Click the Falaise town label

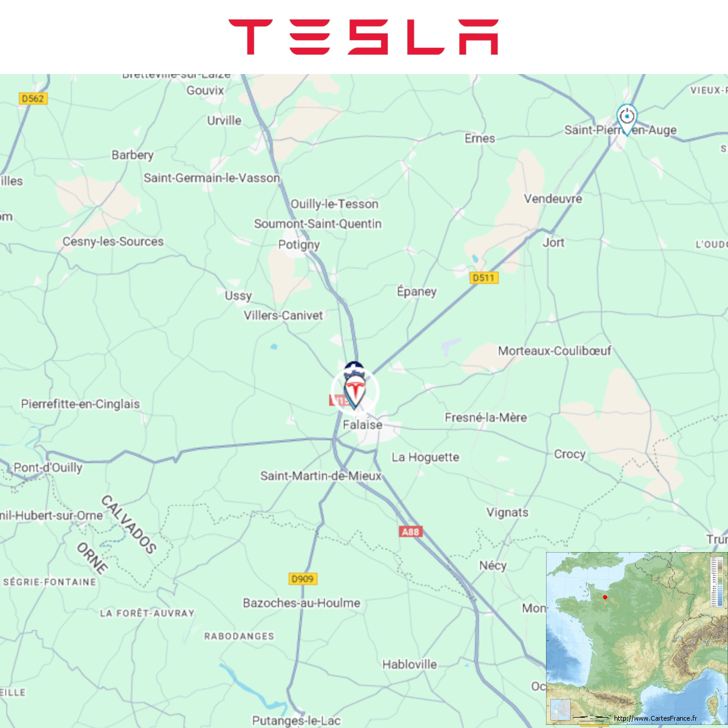(x=363, y=425)
